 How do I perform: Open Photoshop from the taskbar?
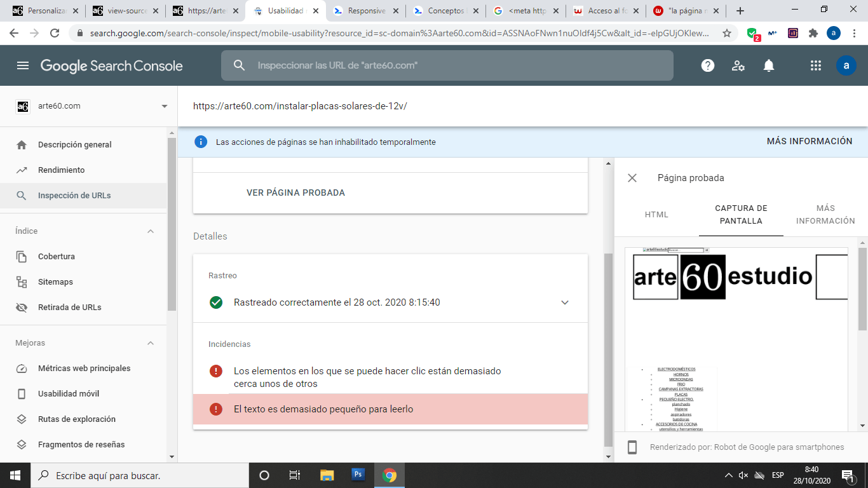[358, 475]
